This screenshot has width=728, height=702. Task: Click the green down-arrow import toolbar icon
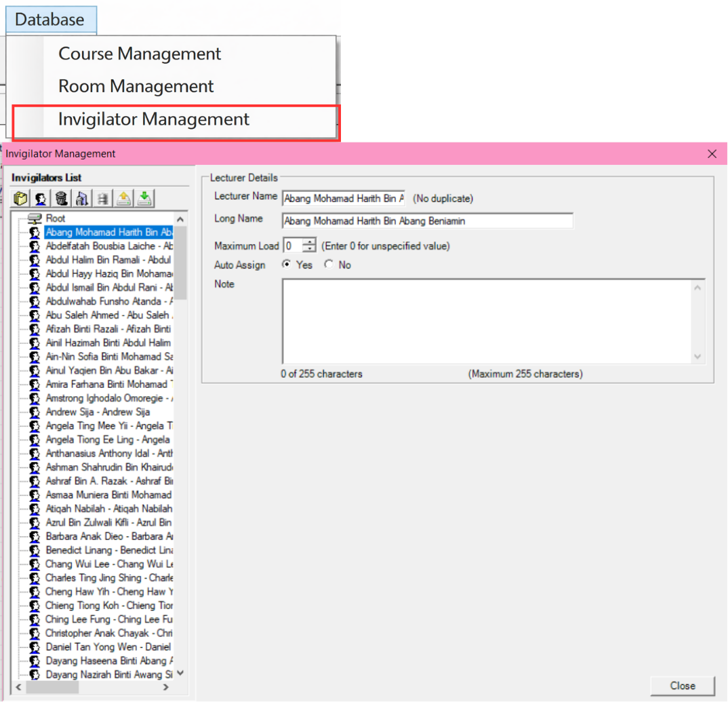coord(144,198)
